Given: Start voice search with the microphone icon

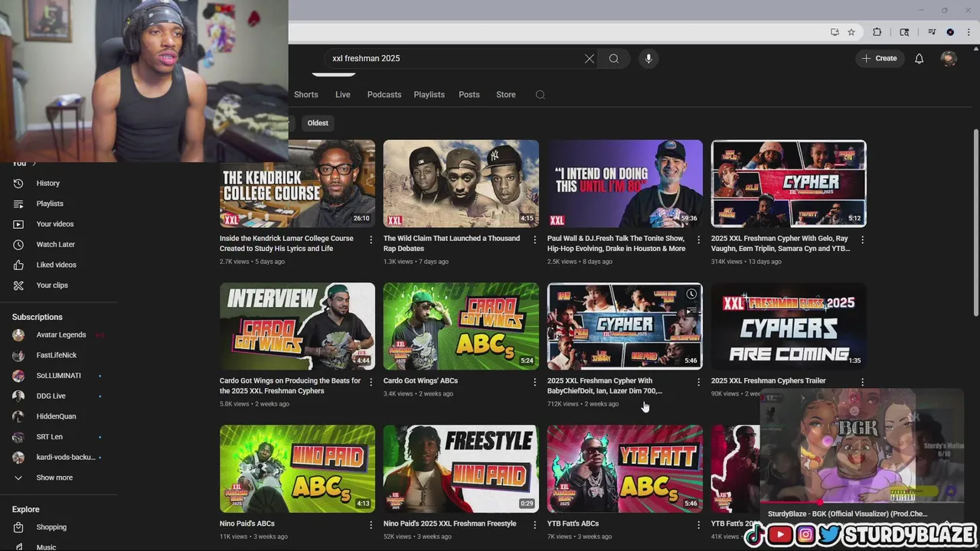Looking at the screenshot, I should [648, 59].
